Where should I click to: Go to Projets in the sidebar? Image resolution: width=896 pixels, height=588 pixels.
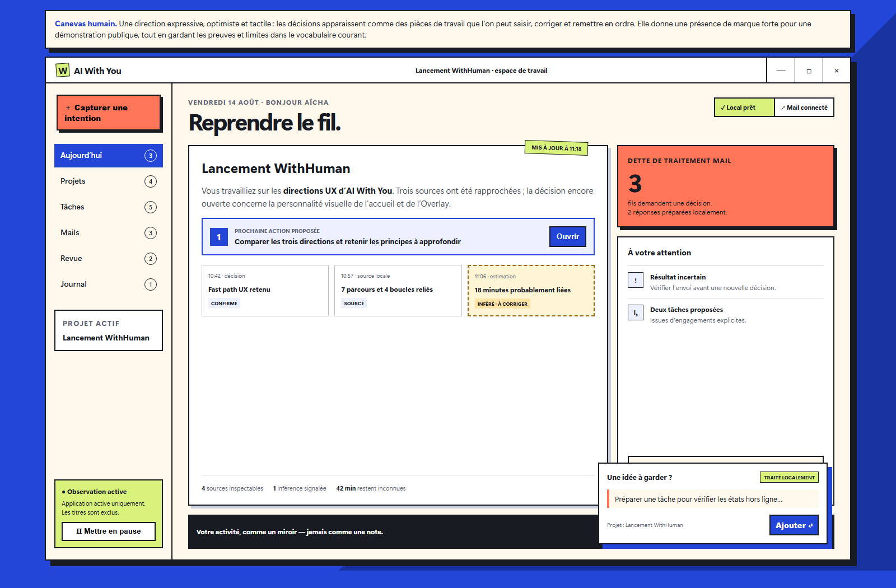coord(109,181)
